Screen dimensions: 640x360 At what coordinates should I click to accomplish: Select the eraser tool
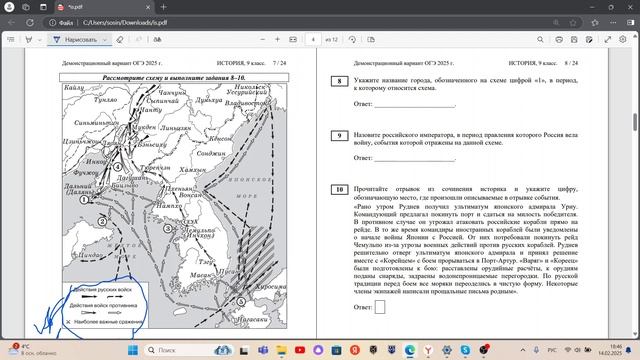(x=120, y=40)
